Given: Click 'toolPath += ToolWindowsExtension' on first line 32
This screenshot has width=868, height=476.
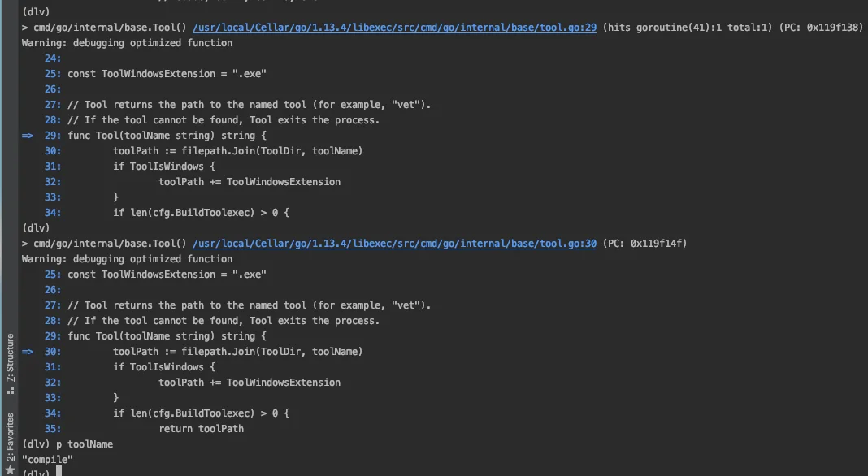Looking at the screenshot, I should click(x=250, y=181).
